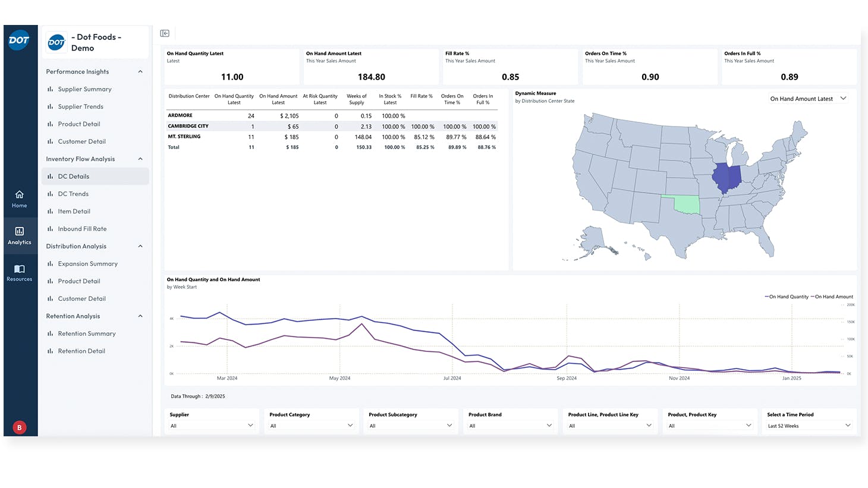Select the Retention Summary chart icon

tap(50, 333)
